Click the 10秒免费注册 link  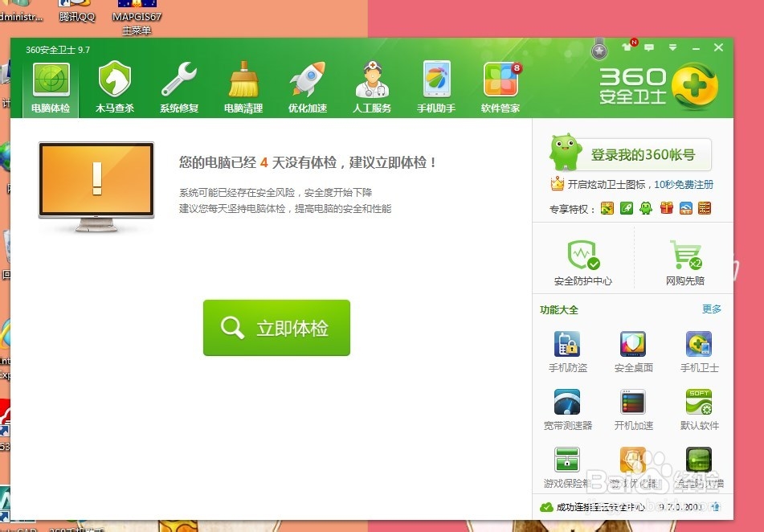684,184
